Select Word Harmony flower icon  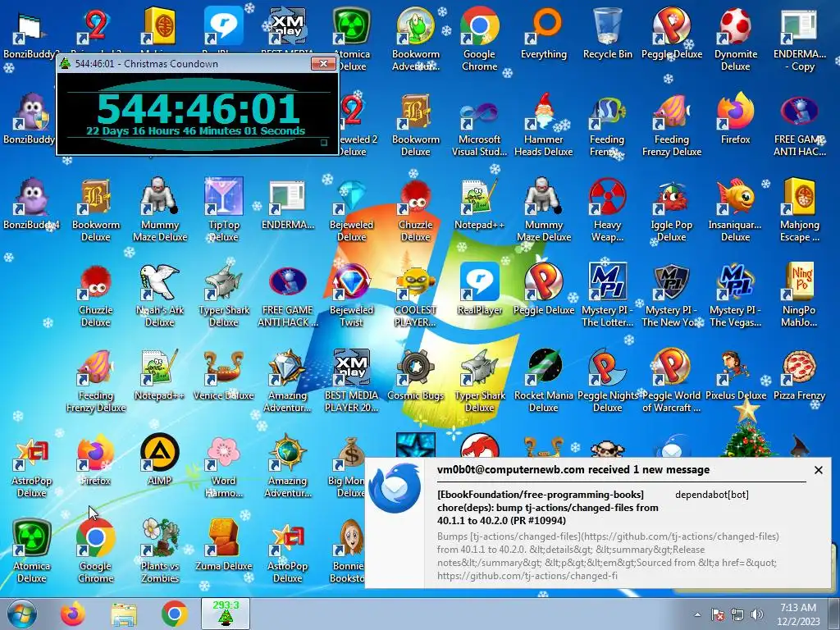(x=224, y=465)
